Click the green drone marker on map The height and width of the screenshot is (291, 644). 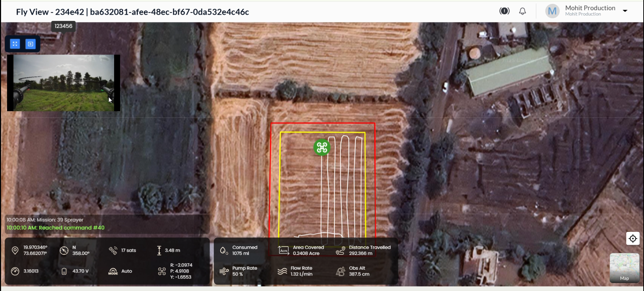[x=322, y=147]
